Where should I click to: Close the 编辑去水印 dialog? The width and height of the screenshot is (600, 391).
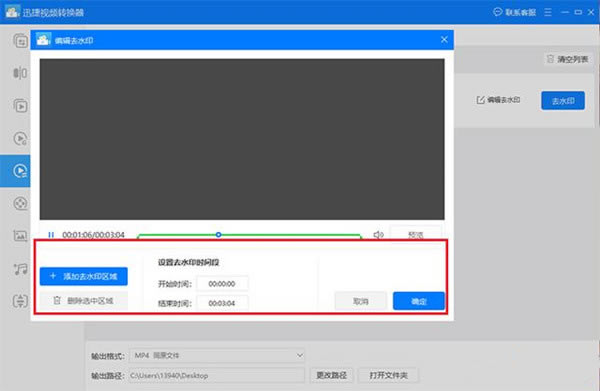pyautogui.click(x=444, y=39)
